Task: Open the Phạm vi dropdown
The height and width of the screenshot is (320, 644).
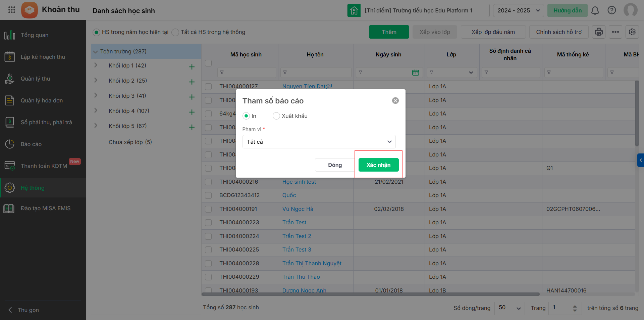Action: click(319, 142)
